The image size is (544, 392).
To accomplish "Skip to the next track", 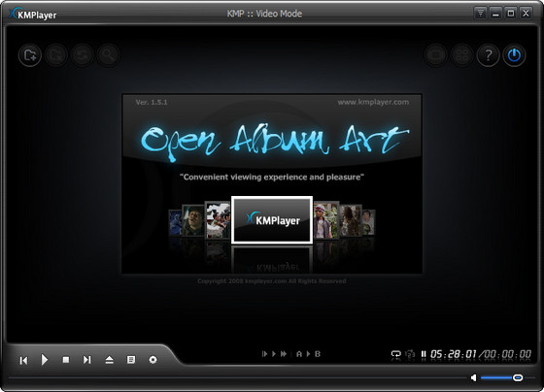I will tap(87, 360).
